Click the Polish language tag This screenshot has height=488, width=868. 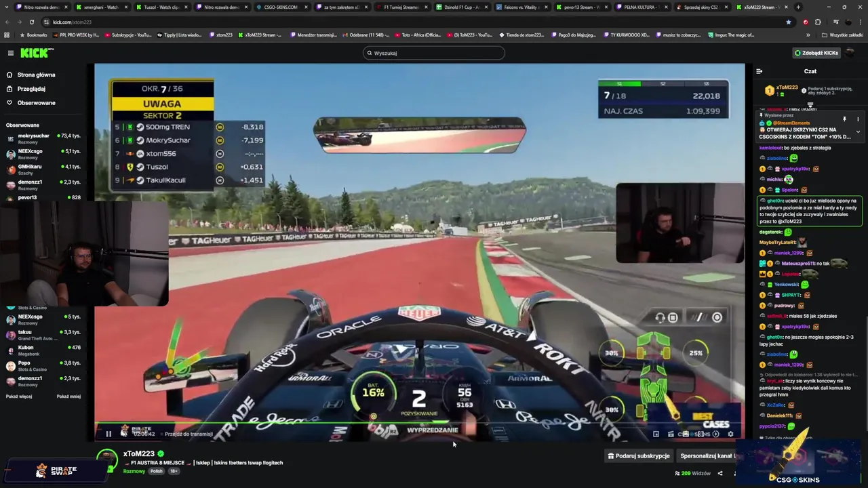pos(157,471)
